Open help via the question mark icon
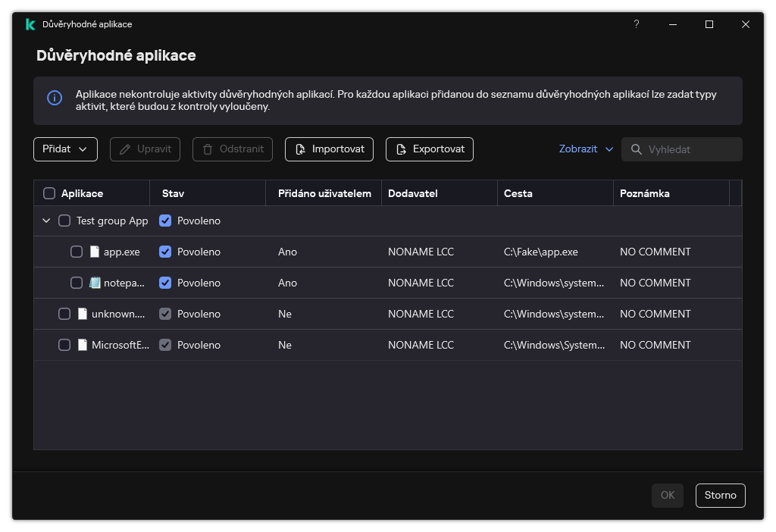This screenshot has width=776, height=532. (637, 24)
